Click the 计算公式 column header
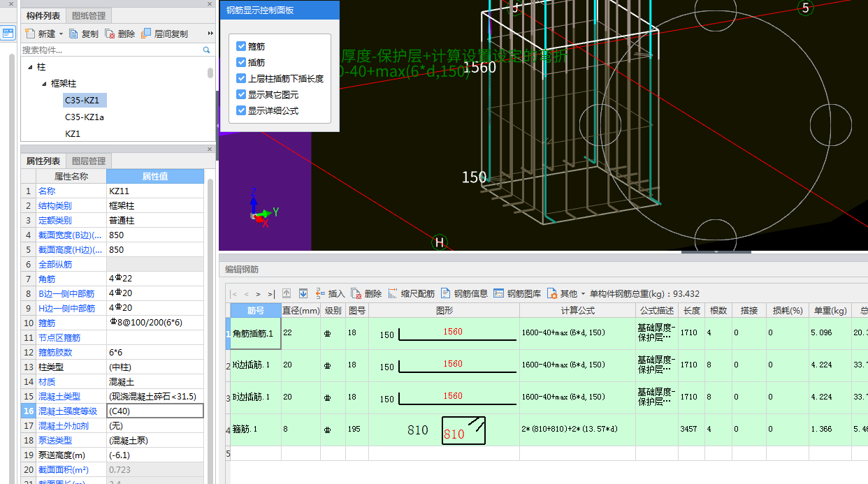 tap(577, 310)
